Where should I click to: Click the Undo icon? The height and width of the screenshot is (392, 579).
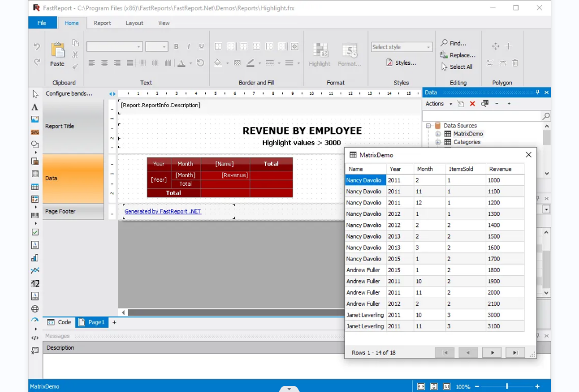tap(37, 46)
